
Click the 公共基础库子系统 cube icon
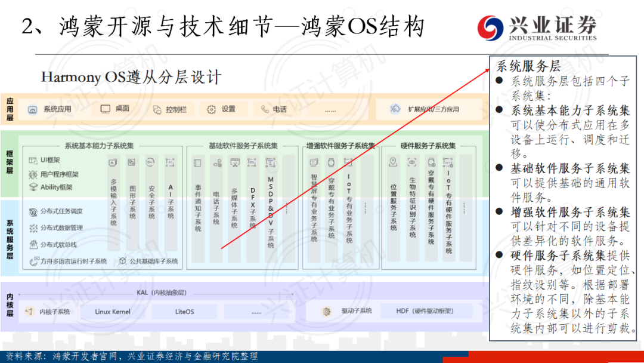point(122,261)
